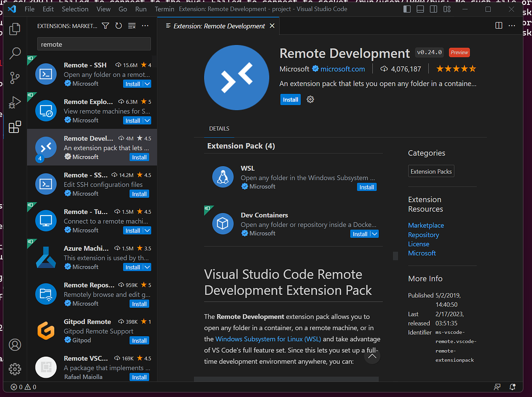
Task: Click the Extensions icon in activity bar
Action: [x=14, y=127]
